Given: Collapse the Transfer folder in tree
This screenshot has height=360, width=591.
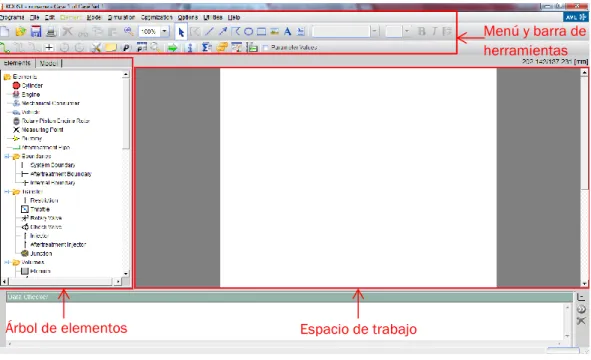Looking at the screenshot, I should pos(7,191).
